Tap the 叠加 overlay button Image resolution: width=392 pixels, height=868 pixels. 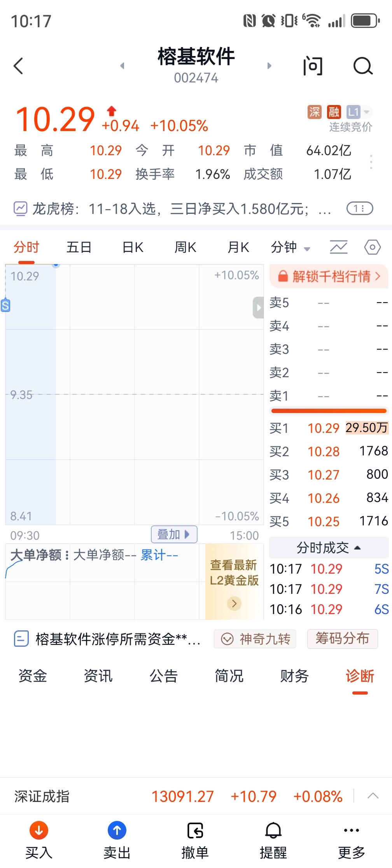174,534
